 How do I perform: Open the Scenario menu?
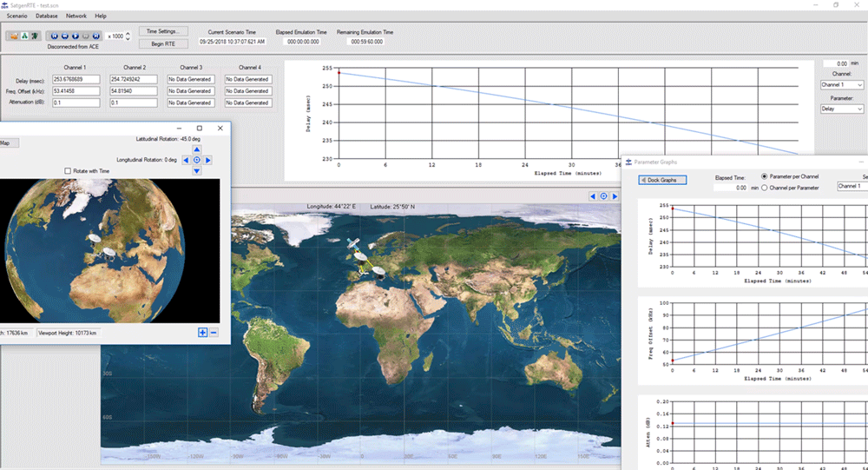point(18,16)
